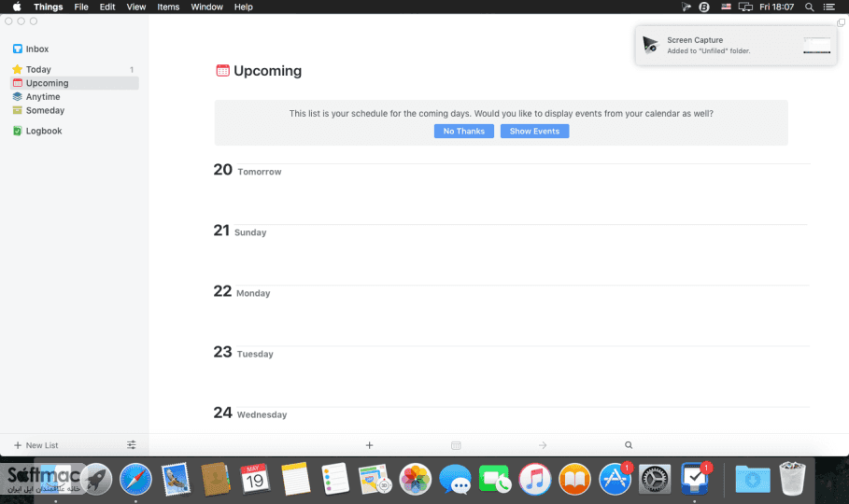Open Spotlight search in menu bar
This screenshot has height=504, width=849.
(809, 7)
